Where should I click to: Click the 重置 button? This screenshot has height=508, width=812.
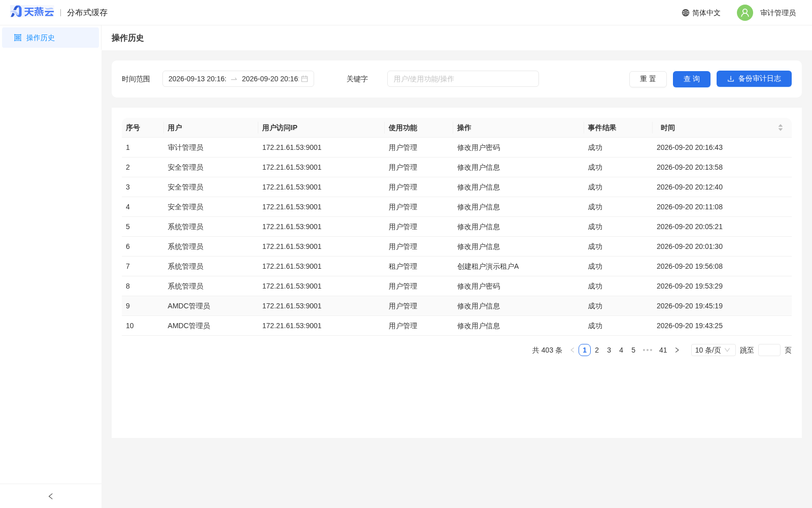tap(648, 79)
